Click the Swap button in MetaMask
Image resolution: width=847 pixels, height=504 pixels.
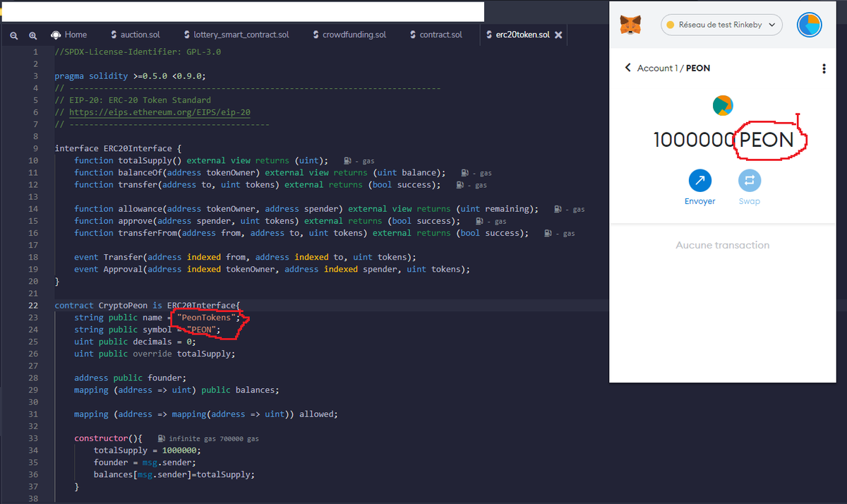tap(750, 188)
